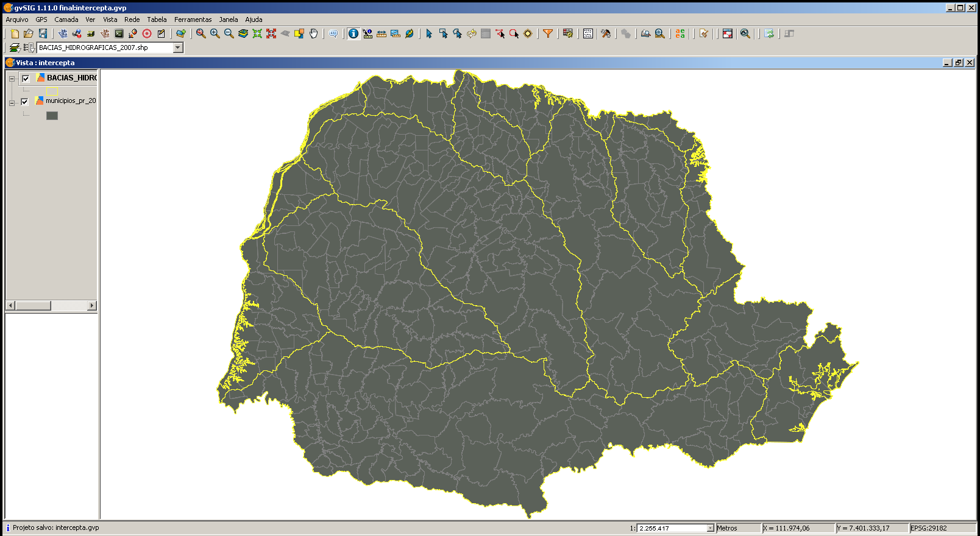This screenshot has height=536, width=980.
Task: Click the layer panel horizontal scrollbar right arrow
Action: point(92,306)
